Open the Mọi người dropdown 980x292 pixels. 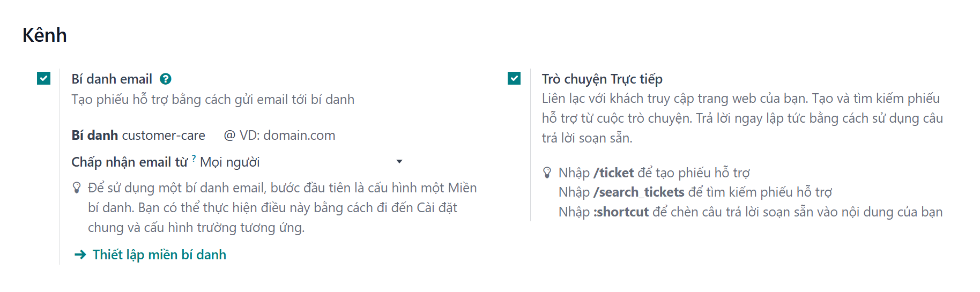pyautogui.click(x=301, y=162)
